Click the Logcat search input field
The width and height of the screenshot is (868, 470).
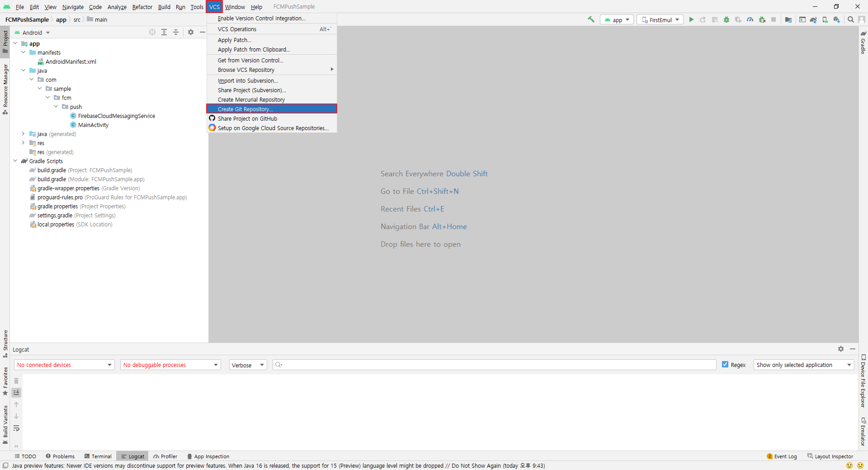(495, 365)
